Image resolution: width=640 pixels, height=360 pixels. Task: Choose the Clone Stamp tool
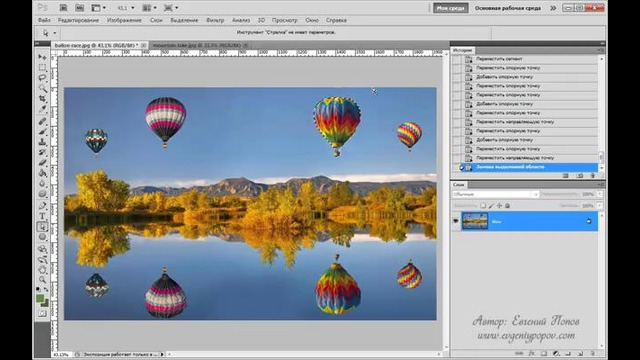coord(42,142)
